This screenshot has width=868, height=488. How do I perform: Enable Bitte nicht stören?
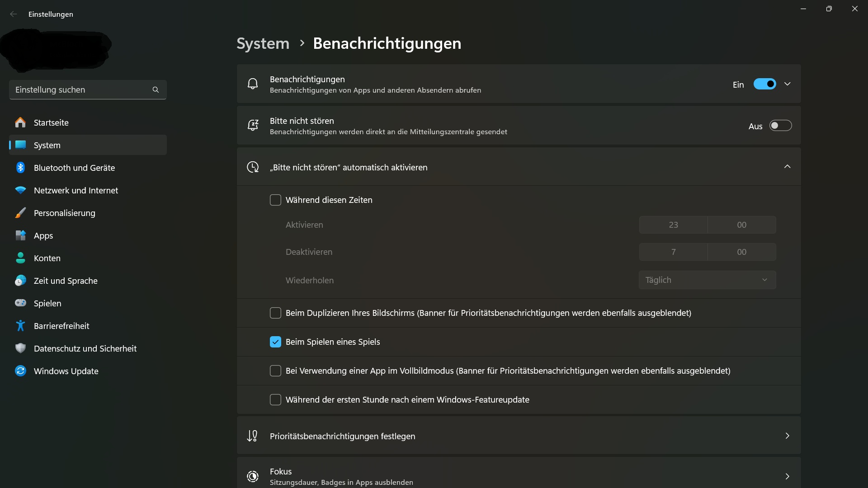[780, 126]
